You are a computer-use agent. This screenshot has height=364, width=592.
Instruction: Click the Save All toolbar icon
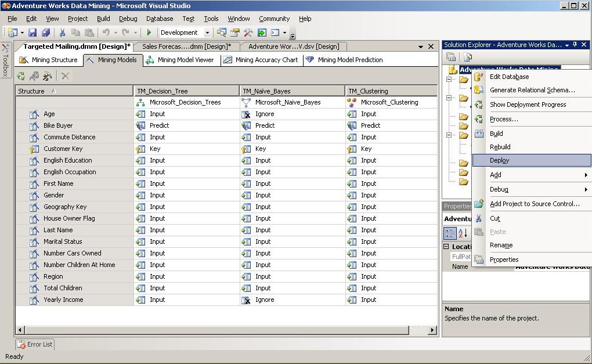tap(46, 33)
